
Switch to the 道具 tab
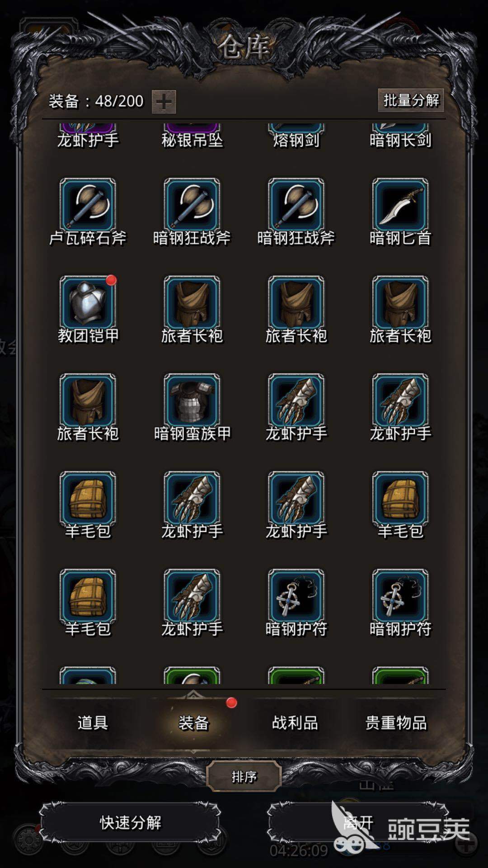pos(93,722)
